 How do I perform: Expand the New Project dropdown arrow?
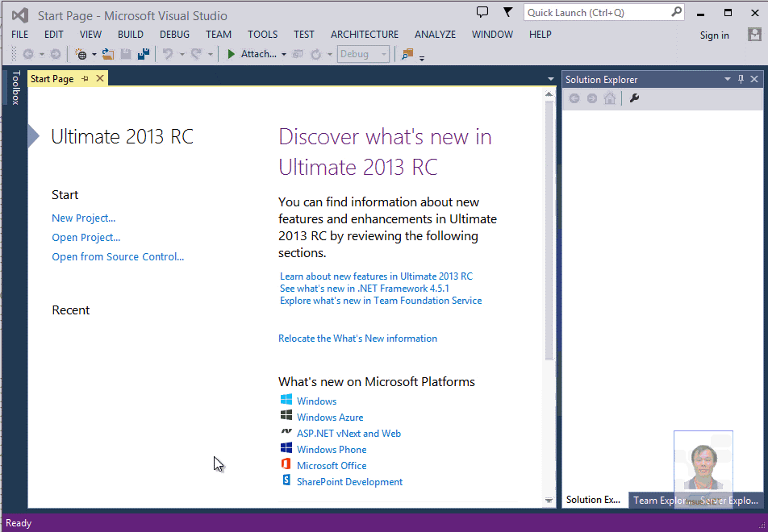tap(94, 55)
